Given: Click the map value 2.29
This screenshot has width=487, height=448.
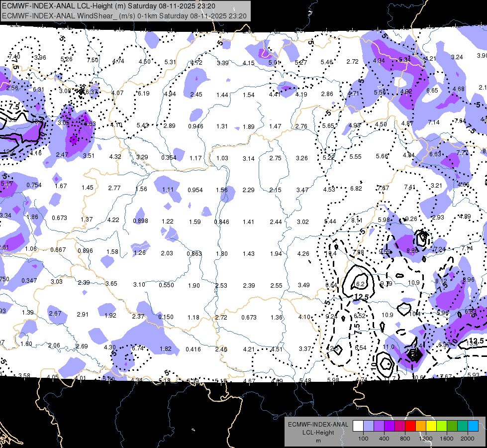Looking at the screenshot, I should [x=248, y=190].
